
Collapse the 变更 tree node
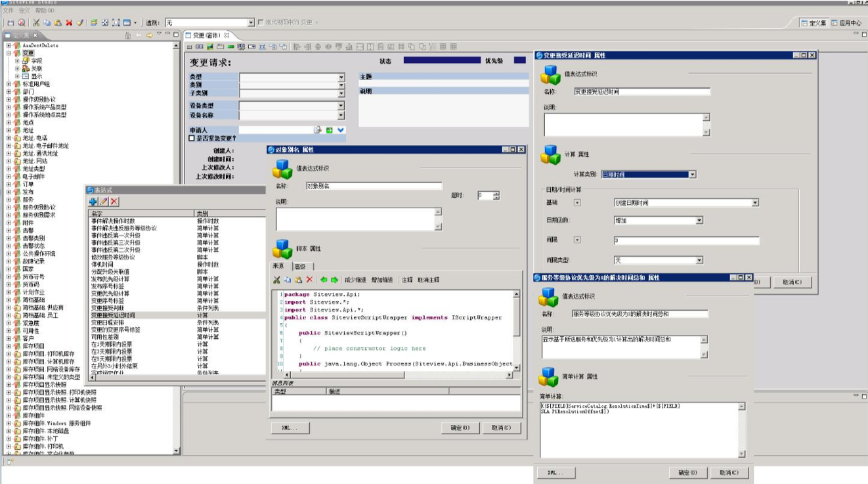click(9, 53)
